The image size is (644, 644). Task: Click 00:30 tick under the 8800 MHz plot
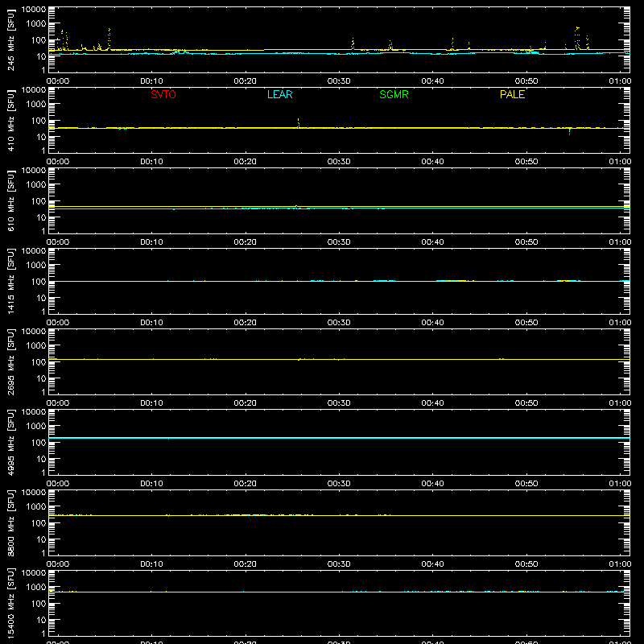pyautogui.click(x=339, y=564)
